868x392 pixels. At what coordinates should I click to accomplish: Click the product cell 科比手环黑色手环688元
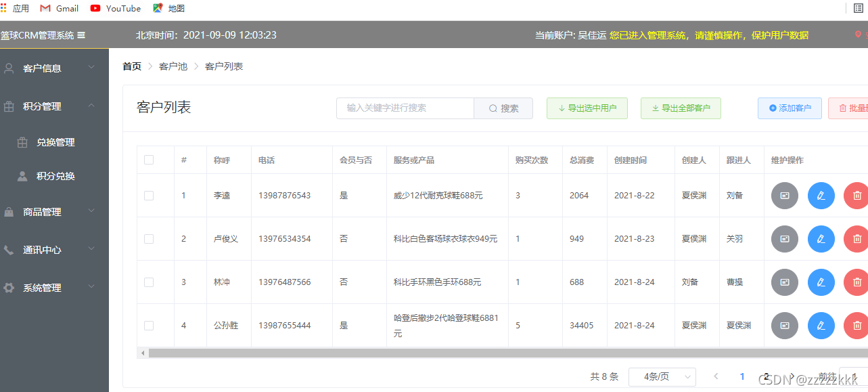coord(438,282)
